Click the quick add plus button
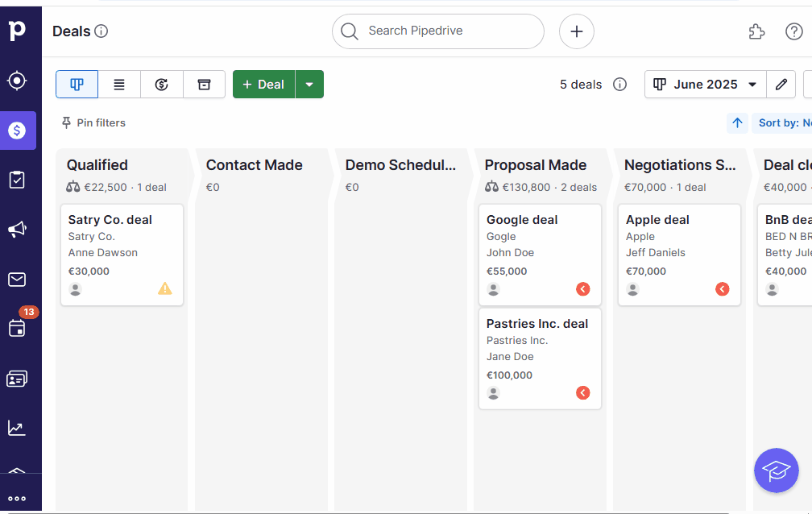Viewport: 812px width, 514px height. click(x=577, y=31)
